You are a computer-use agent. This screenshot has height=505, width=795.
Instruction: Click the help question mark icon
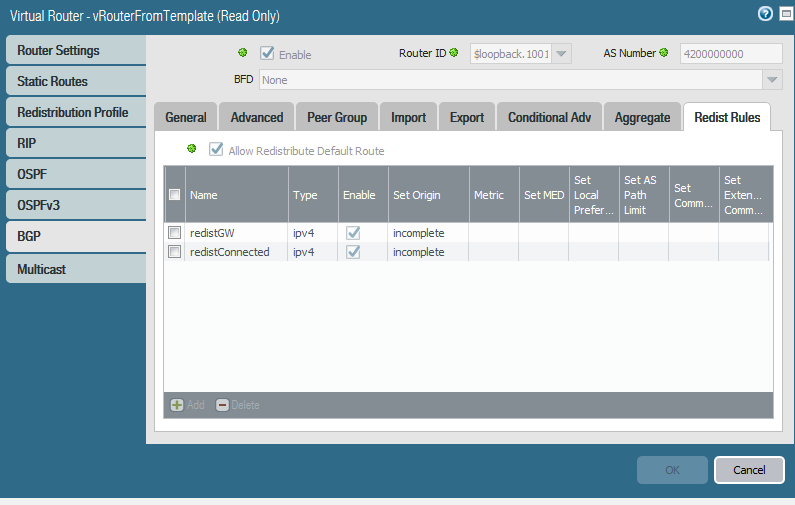[x=765, y=14]
